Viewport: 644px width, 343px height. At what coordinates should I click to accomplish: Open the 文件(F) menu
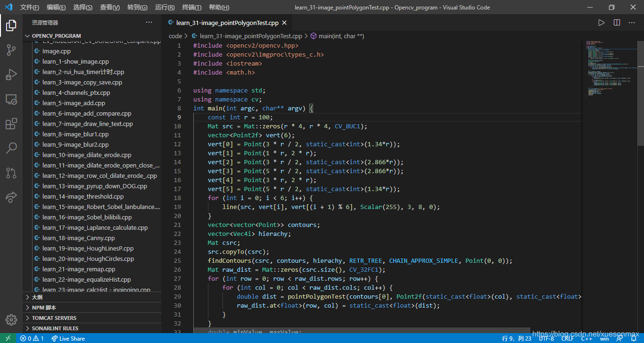point(29,8)
